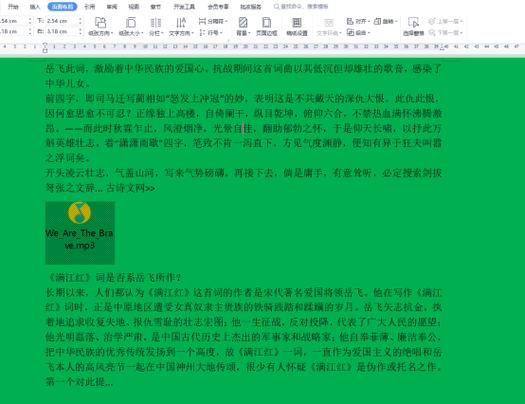
Task: Click the heading 《满江红》词是否系岳飞所作？
Action: [115, 277]
